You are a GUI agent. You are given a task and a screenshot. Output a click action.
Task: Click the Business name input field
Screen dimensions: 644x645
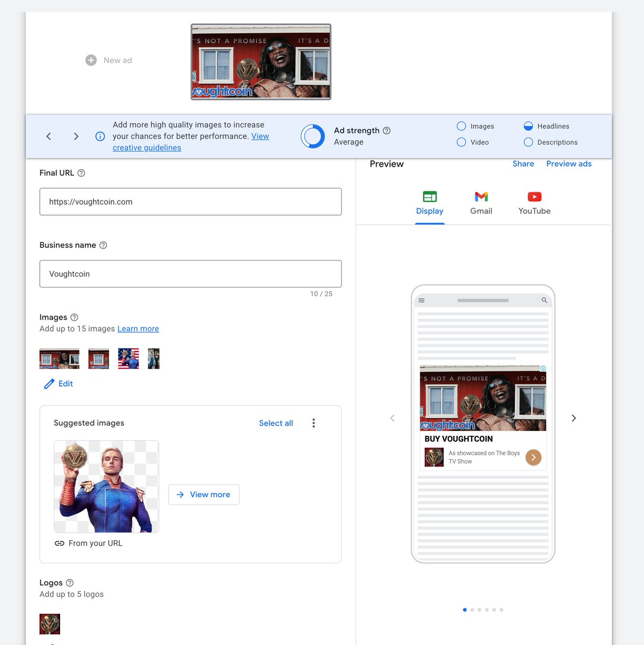[191, 274]
